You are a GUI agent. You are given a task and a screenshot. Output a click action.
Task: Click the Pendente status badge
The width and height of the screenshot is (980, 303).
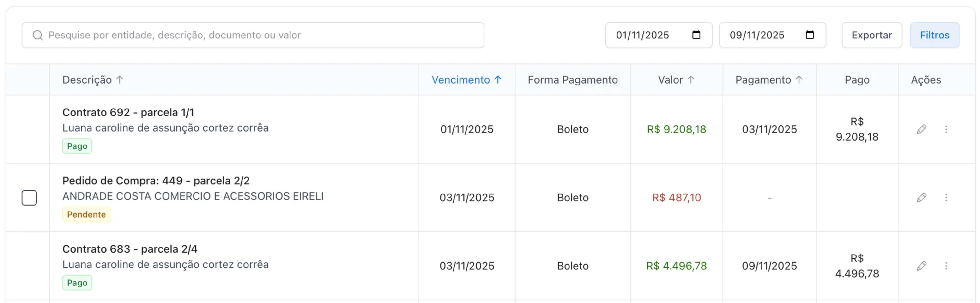pyautogui.click(x=86, y=214)
